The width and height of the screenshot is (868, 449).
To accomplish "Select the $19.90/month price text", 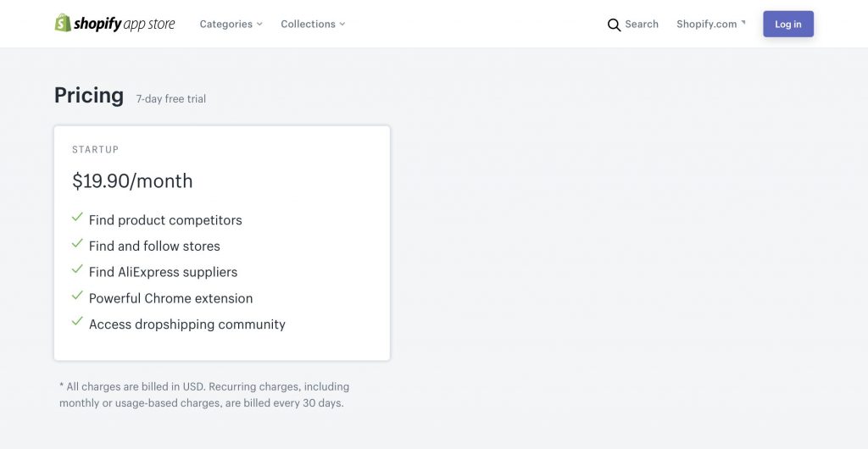I will click(132, 181).
